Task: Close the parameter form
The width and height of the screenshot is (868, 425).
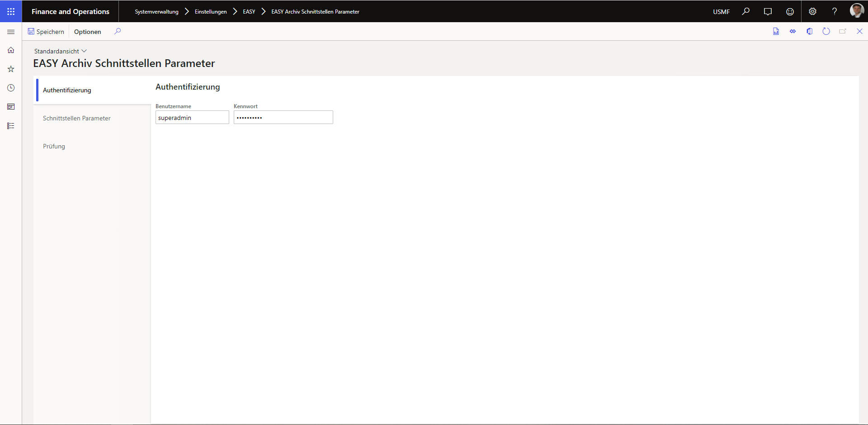Action: click(860, 31)
